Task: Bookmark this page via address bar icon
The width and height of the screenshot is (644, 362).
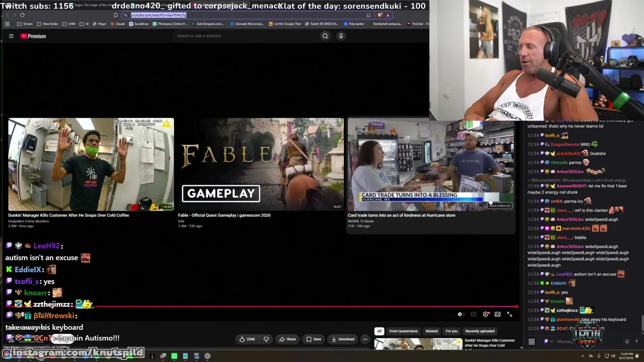Action: 116,15
